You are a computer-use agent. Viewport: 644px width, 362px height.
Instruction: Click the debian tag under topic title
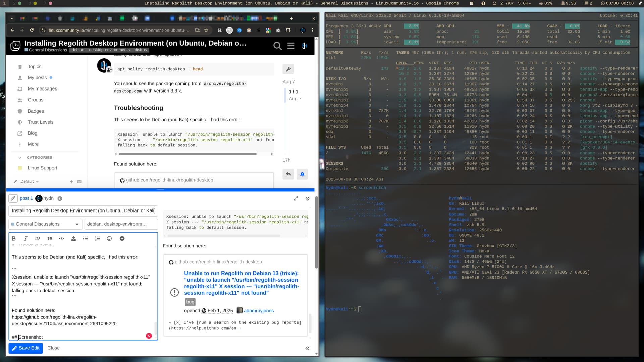click(78, 50)
